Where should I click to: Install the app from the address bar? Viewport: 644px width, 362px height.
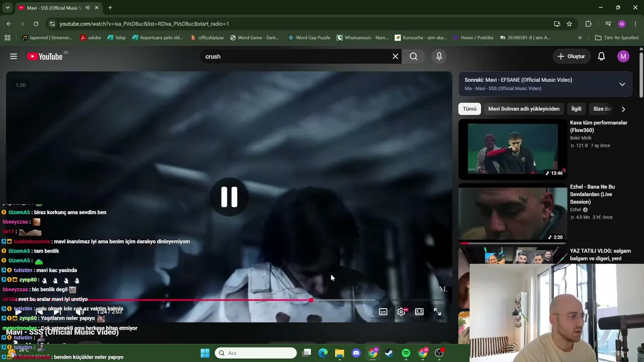557,24
